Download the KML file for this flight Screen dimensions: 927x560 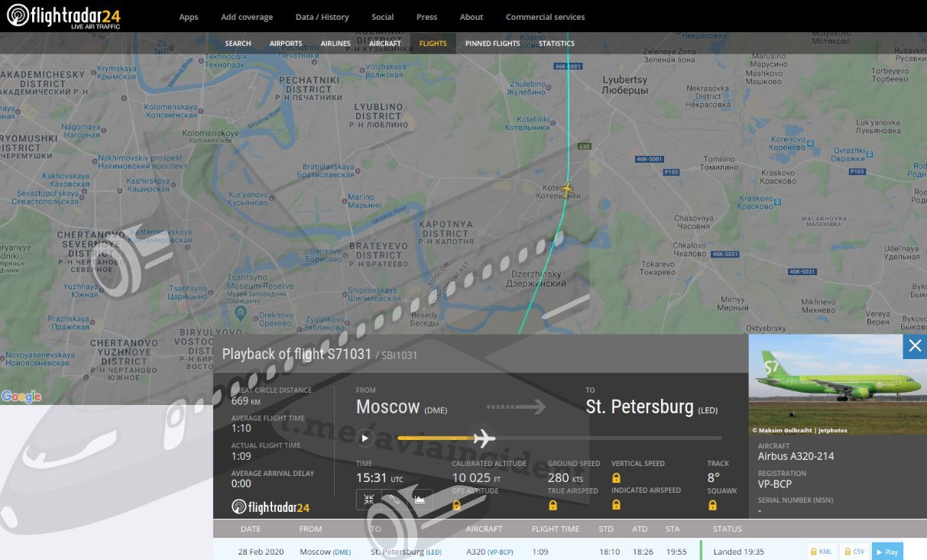click(x=821, y=552)
